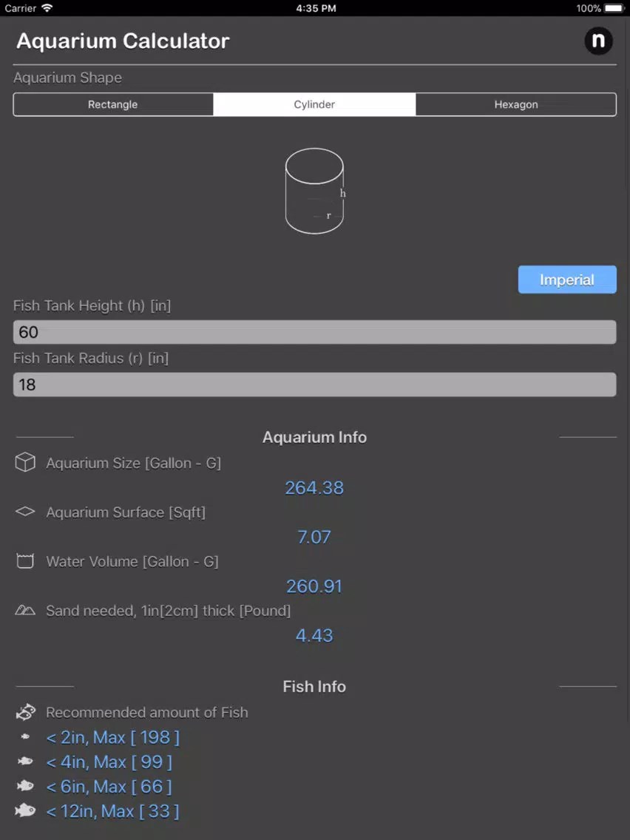Click the '< 12in, Max [ 33 ]' entry
This screenshot has height=840, width=630.
113,811
